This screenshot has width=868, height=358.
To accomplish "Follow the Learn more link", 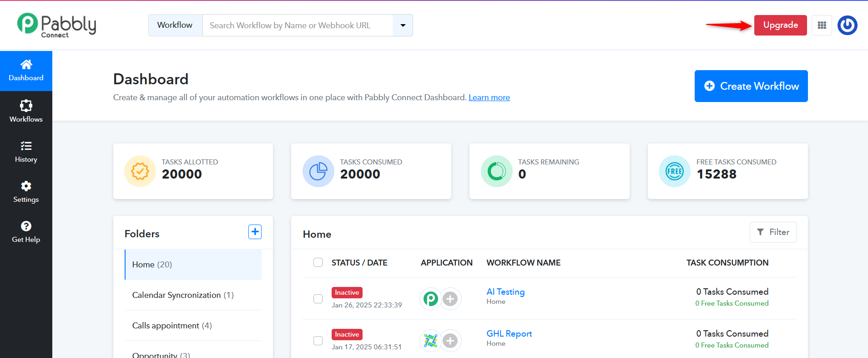I will (489, 97).
